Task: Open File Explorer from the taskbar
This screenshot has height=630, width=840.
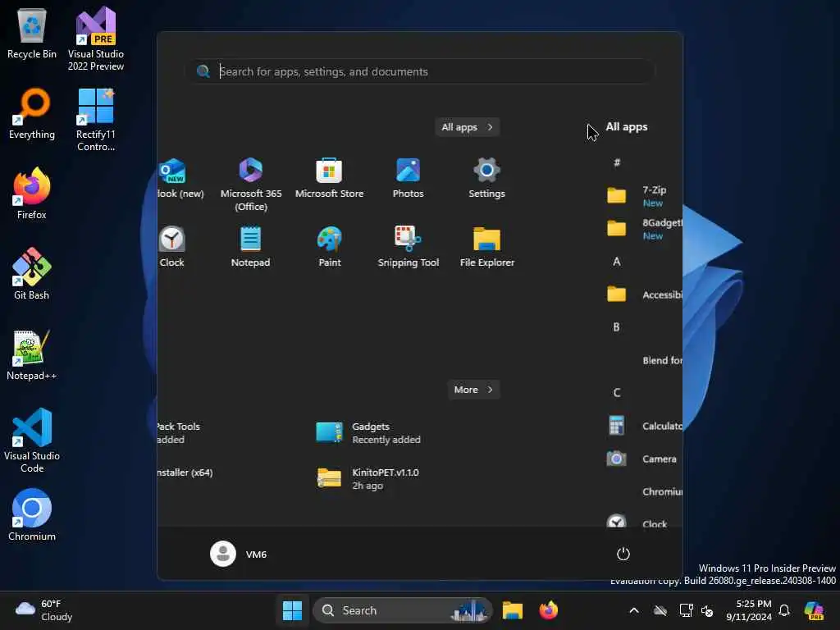Action: (512, 610)
